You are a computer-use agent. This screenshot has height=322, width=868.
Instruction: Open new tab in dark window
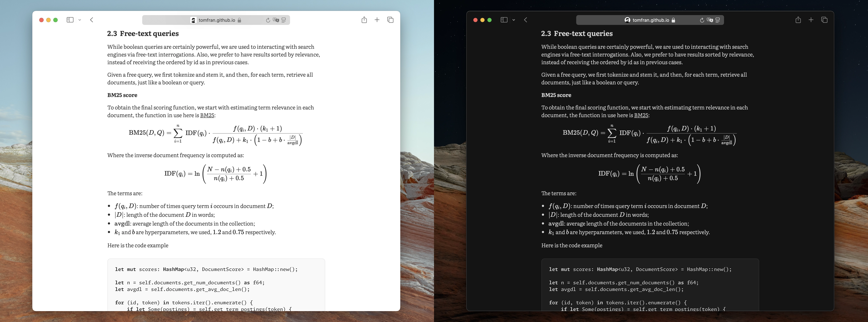tap(811, 20)
